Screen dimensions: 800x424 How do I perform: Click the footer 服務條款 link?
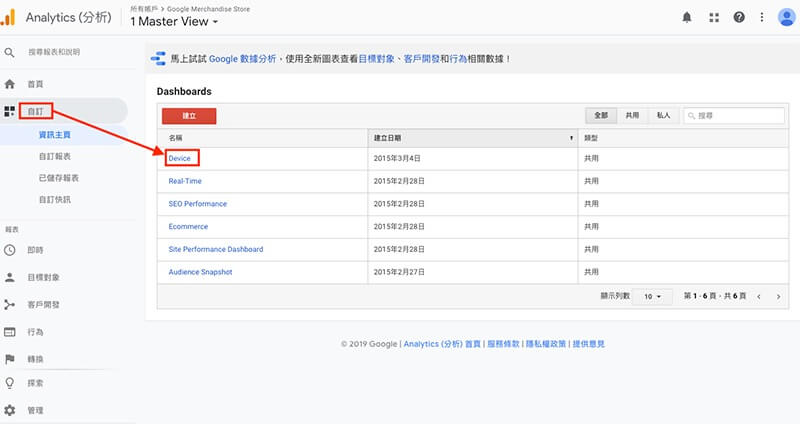pos(503,344)
